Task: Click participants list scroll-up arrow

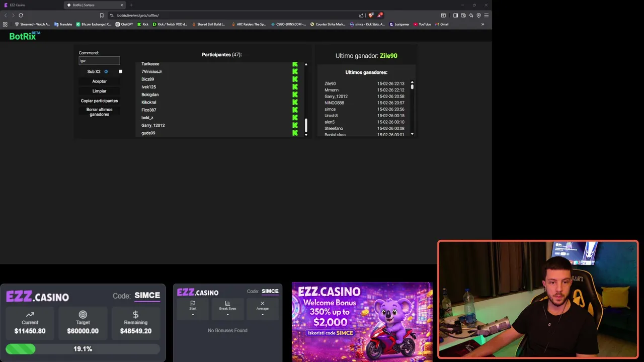Action: click(306, 64)
